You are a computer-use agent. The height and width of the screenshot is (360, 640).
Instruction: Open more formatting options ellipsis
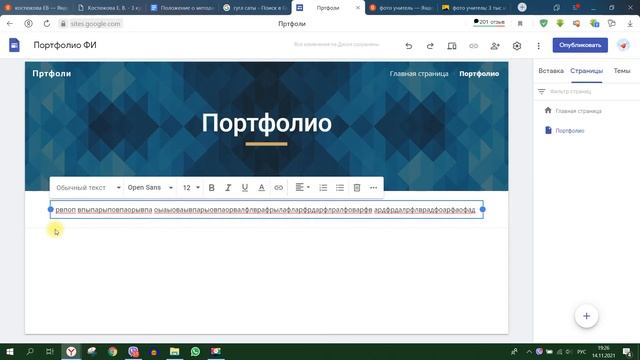[373, 187]
